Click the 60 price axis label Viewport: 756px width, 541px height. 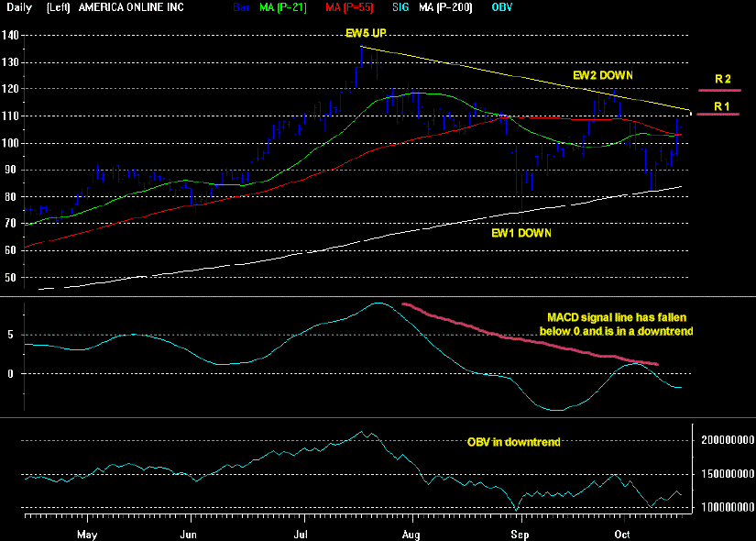[x=10, y=250]
